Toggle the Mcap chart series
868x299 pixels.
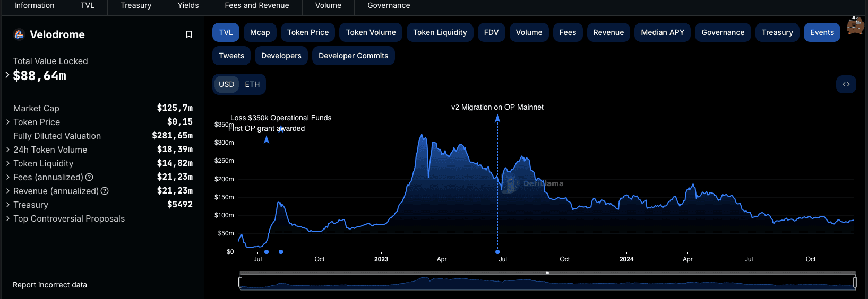(260, 32)
